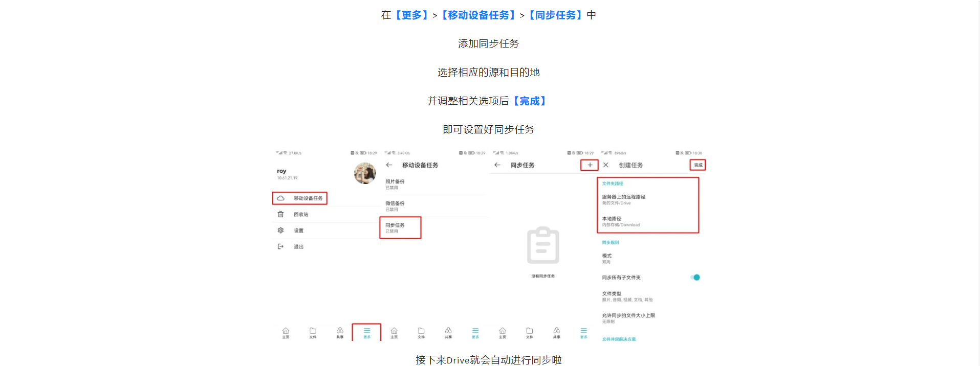Screen dimensions: 980x366
Task: Click the gear icon beside 设置
Action: 280,231
